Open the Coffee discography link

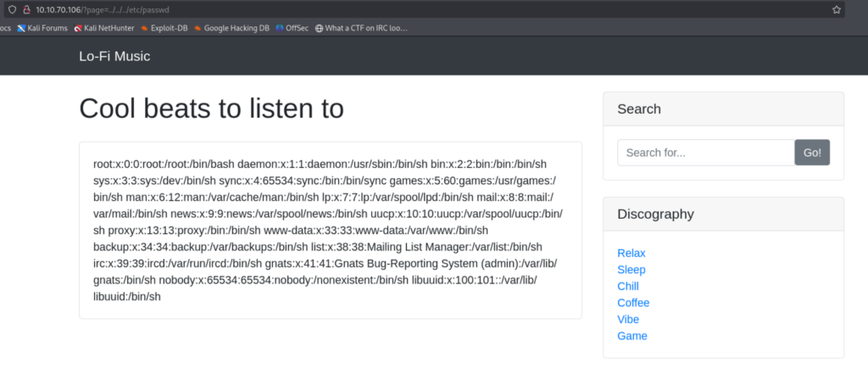(633, 303)
